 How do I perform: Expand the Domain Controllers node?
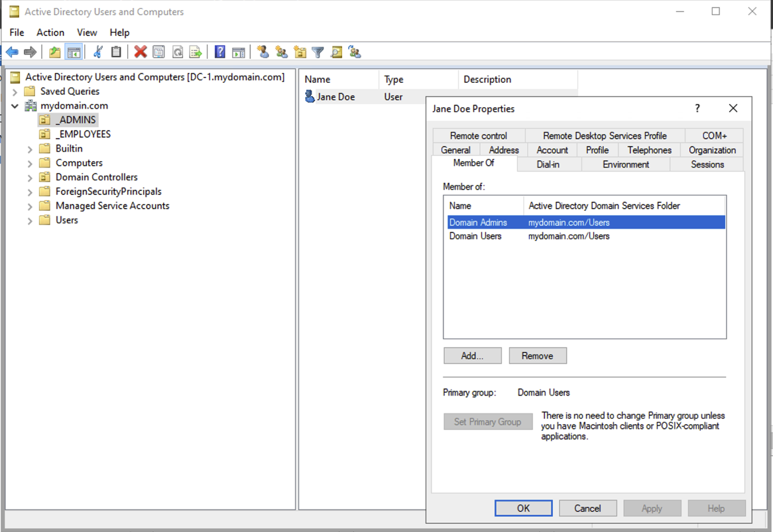click(30, 178)
